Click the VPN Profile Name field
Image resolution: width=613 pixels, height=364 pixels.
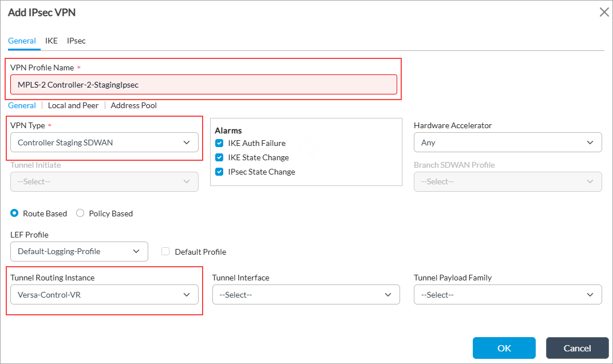203,85
